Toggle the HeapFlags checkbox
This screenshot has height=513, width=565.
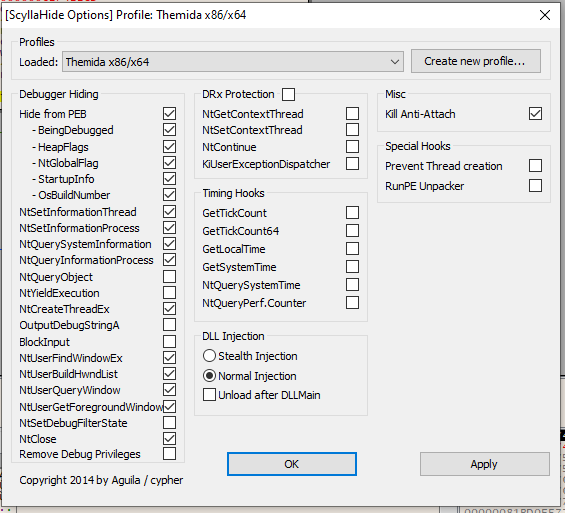[x=169, y=147]
